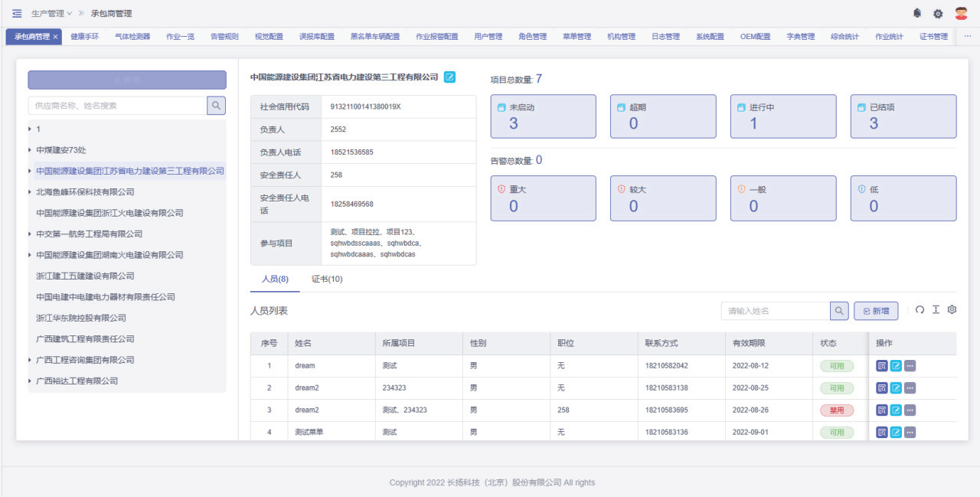
Task: Open the 生产管理 breadcrumb dropdown
Action: coord(51,14)
